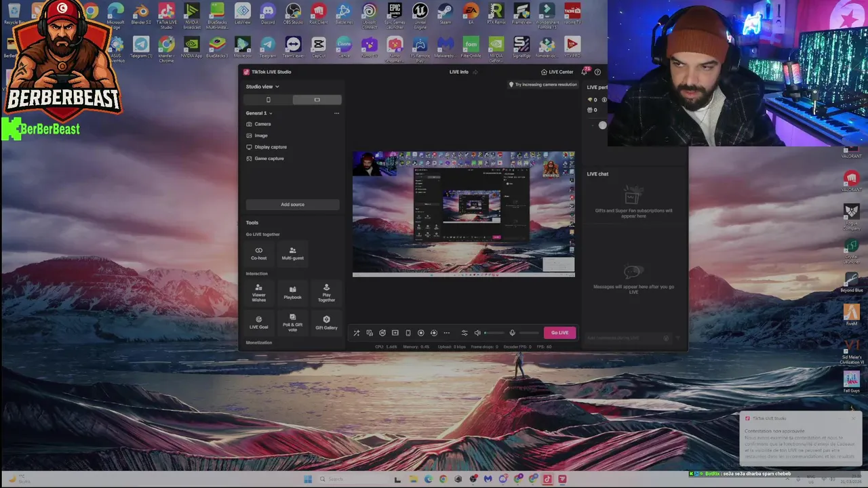Open Poll & Gift vote tool
This screenshot has height=488, width=868.
click(x=293, y=322)
